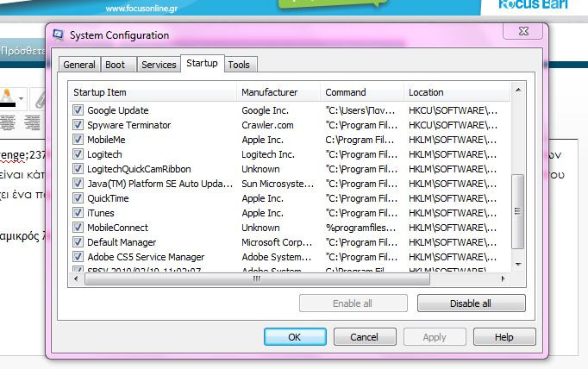Click the Cancel button
The image size is (588, 369).
point(365,337)
